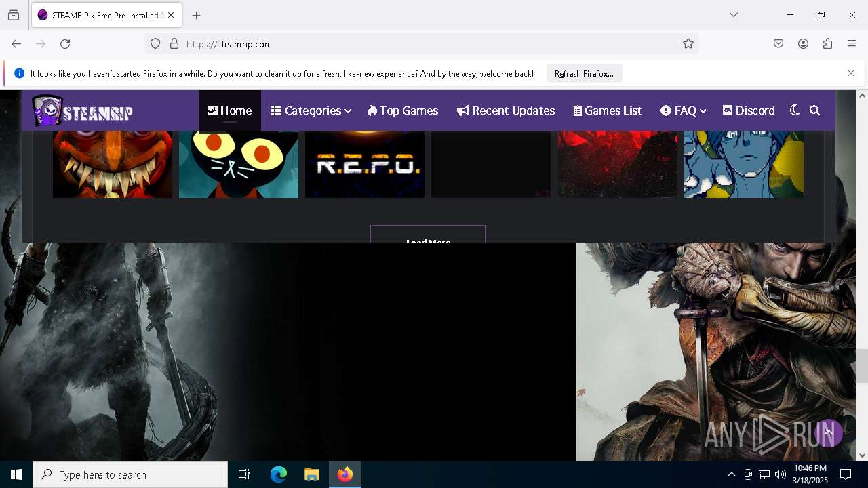Click the Firefox taskbar icon

tap(345, 474)
